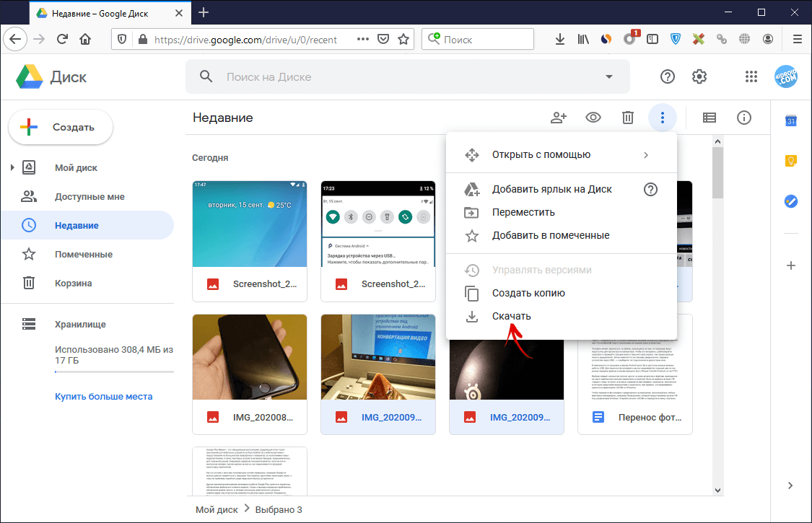Open the Google apps grid
812x523 pixels.
(751, 77)
